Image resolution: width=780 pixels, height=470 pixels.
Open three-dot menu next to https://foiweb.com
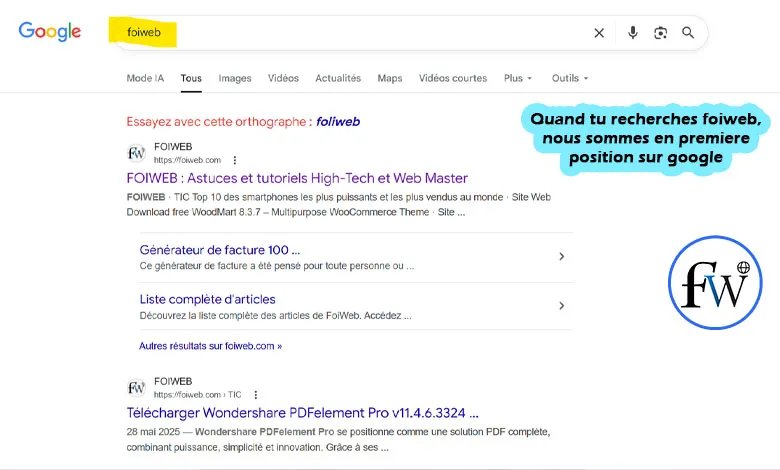pyautogui.click(x=235, y=160)
